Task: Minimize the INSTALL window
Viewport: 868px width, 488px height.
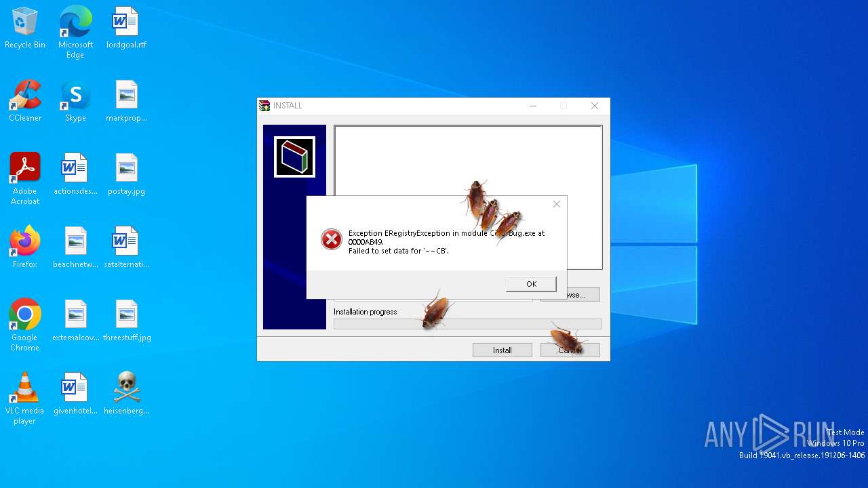Action: coord(533,106)
